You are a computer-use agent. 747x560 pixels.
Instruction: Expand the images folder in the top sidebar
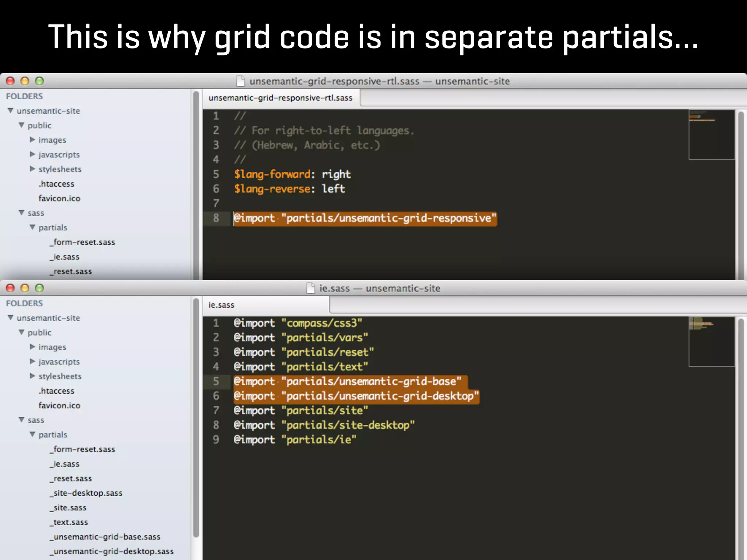pos(32,140)
